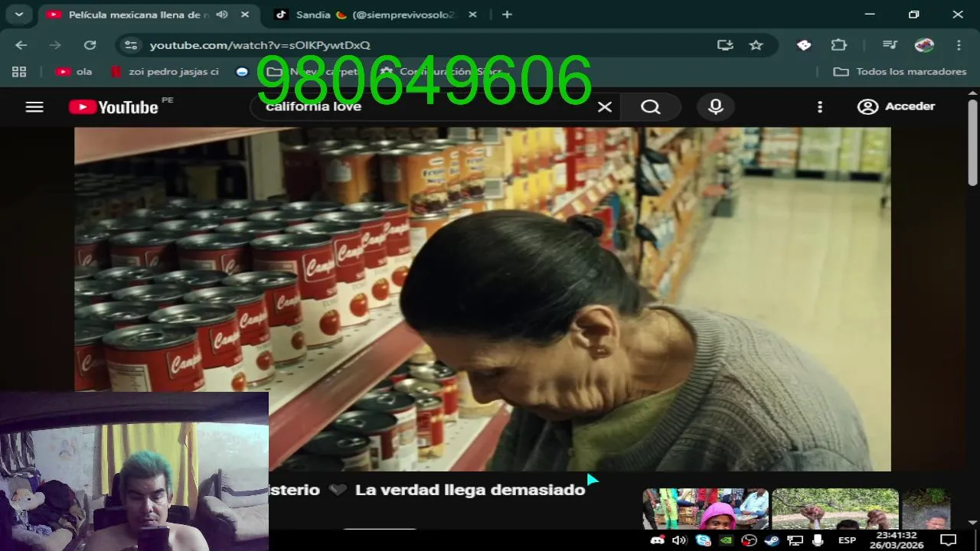Open Discord from the system tray
This screenshot has width=980, height=551.
[657, 540]
